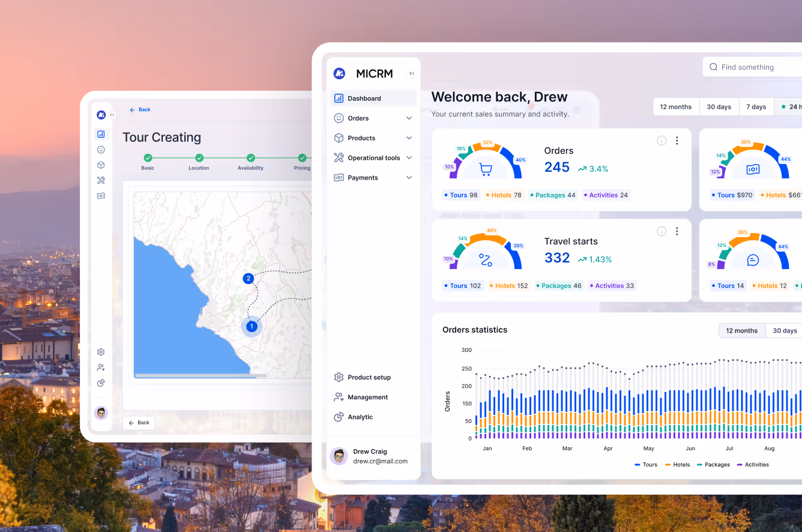Image resolution: width=802 pixels, height=532 pixels.
Task: Open info icon on Orders card
Action: pyautogui.click(x=662, y=141)
